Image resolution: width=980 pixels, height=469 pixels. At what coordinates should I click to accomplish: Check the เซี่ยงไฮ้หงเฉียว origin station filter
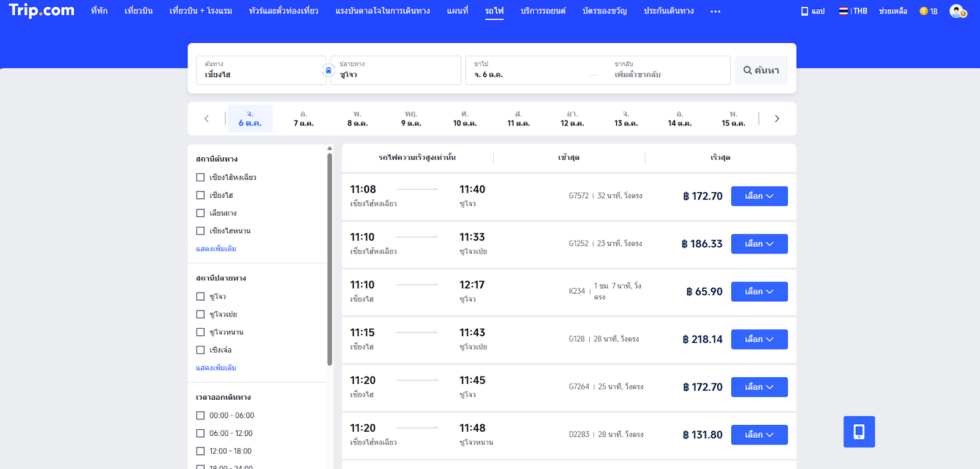click(200, 178)
